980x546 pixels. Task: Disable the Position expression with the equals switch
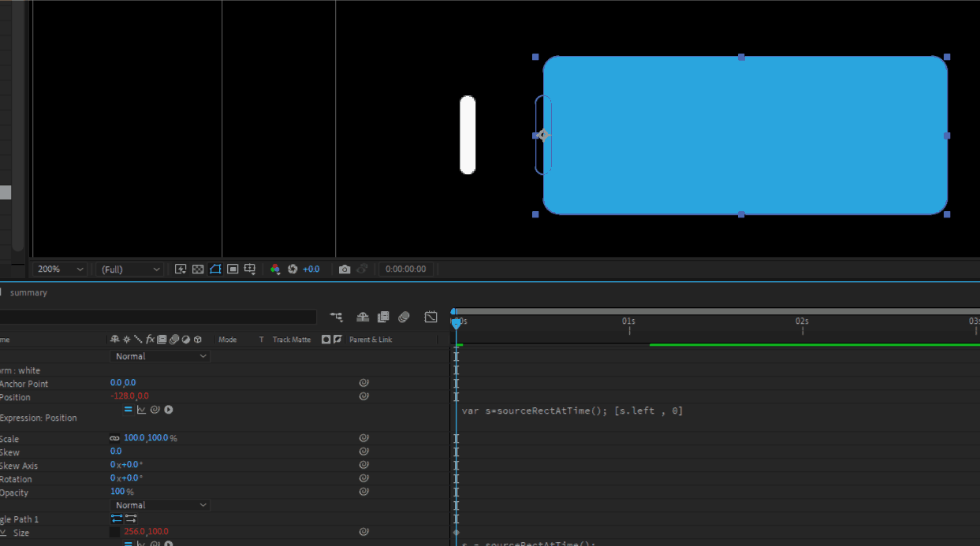click(x=128, y=409)
